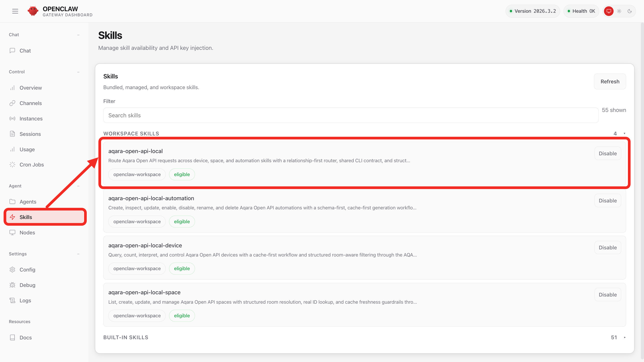644x362 pixels.
Task: Collapse the Settings sidebar section
Action: coord(78,254)
